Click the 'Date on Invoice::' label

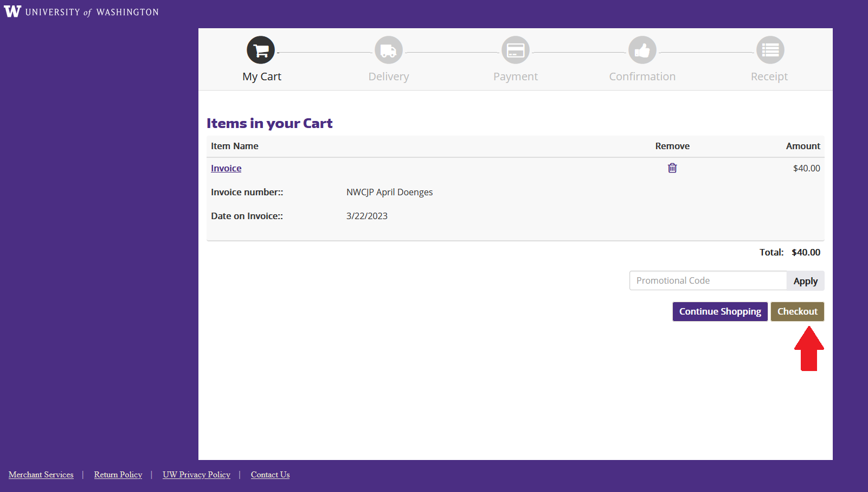pos(247,216)
